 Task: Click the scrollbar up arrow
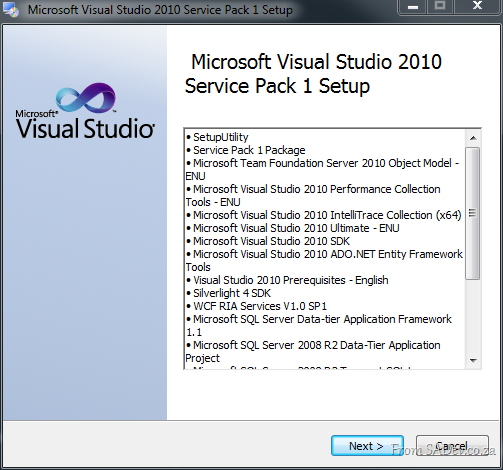[473, 138]
